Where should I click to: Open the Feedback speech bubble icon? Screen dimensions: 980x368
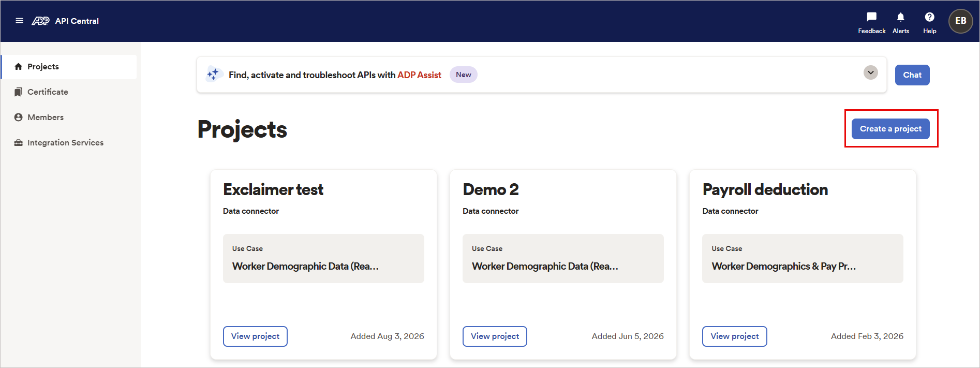point(871,17)
